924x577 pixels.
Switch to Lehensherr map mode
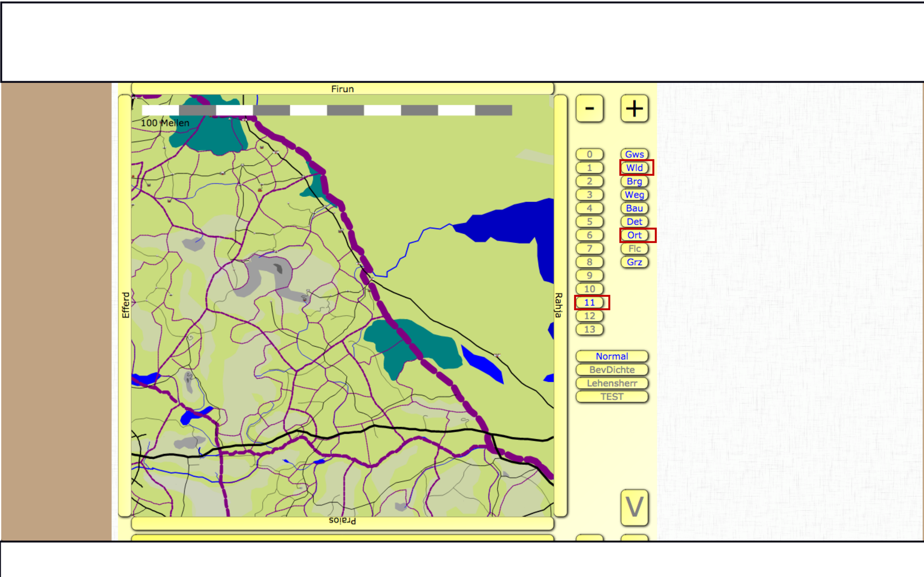coord(612,383)
